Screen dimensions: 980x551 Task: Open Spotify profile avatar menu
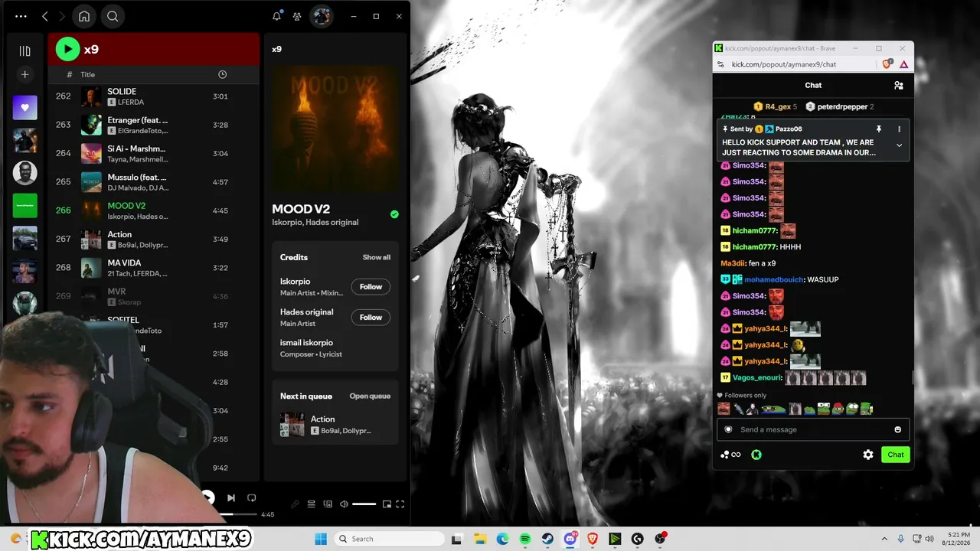(x=322, y=16)
